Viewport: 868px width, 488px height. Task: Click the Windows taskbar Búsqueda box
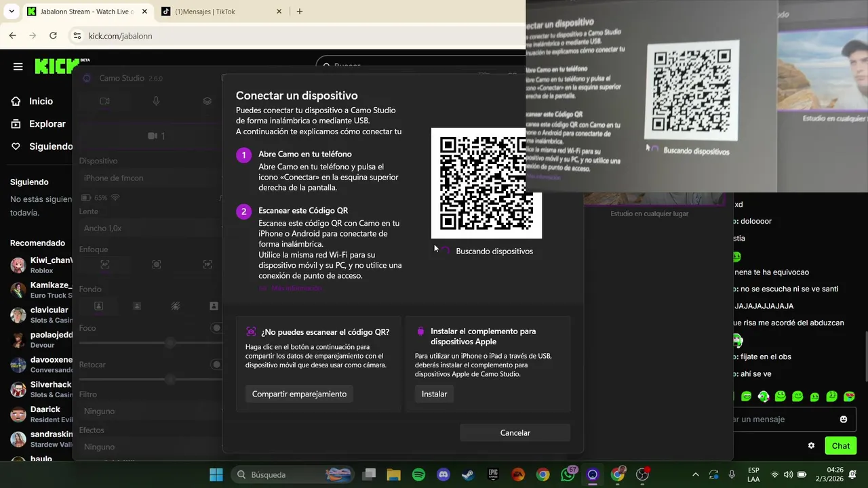point(293,474)
